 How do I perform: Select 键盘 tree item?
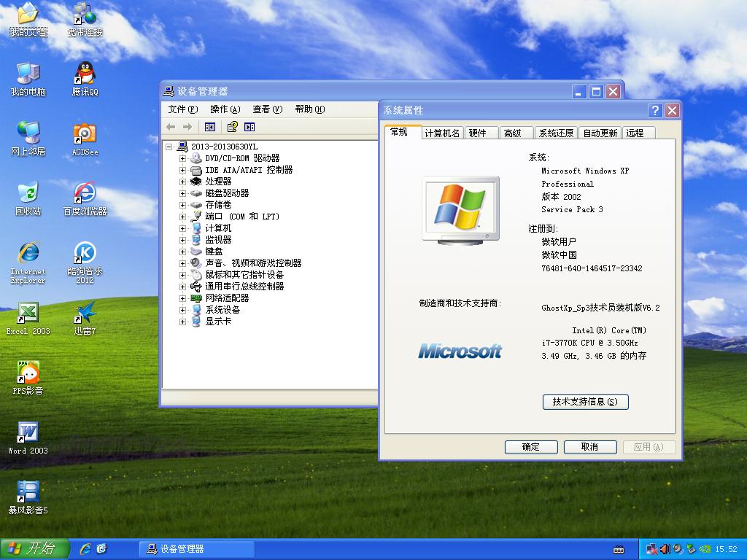click(x=214, y=252)
